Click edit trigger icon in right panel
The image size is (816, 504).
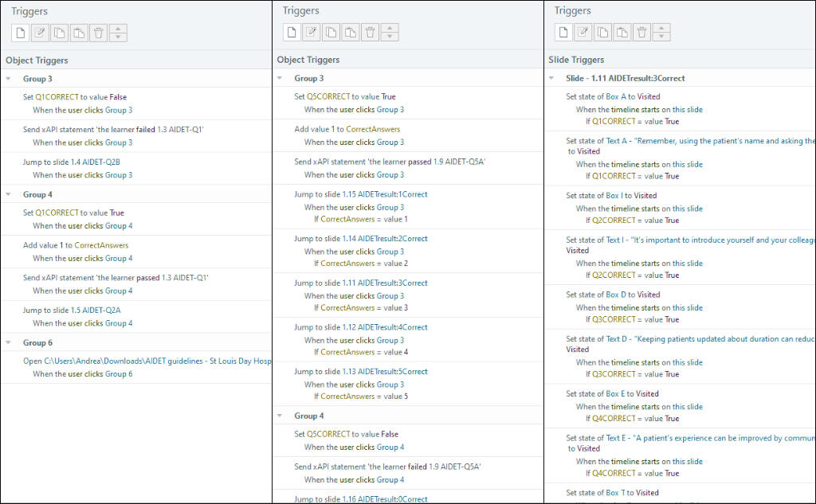tap(583, 33)
